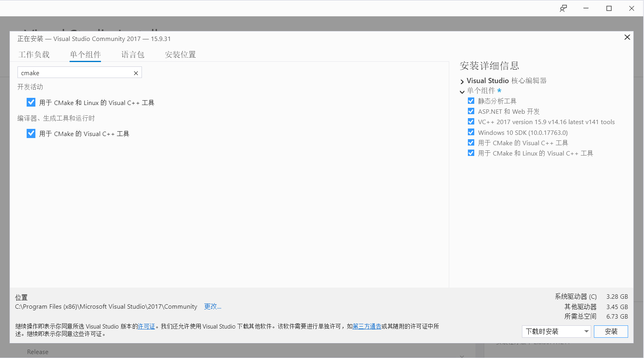Open the 许可证 license link

coord(146,326)
